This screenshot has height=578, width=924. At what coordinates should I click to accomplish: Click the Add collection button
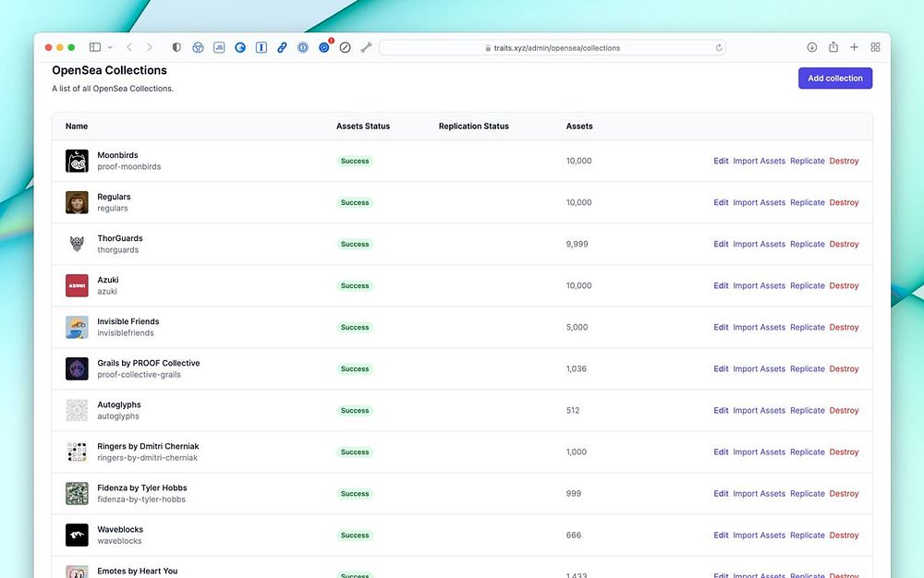(835, 78)
